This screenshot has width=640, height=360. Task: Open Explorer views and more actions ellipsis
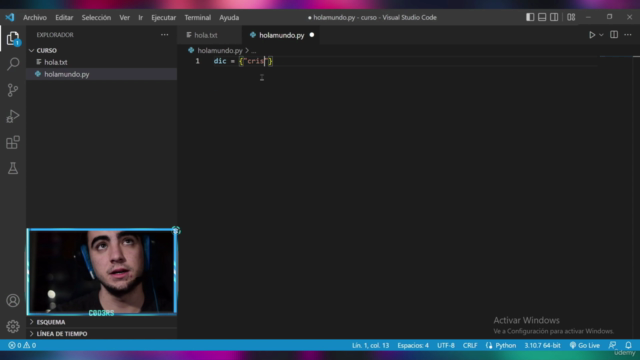point(164,35)
